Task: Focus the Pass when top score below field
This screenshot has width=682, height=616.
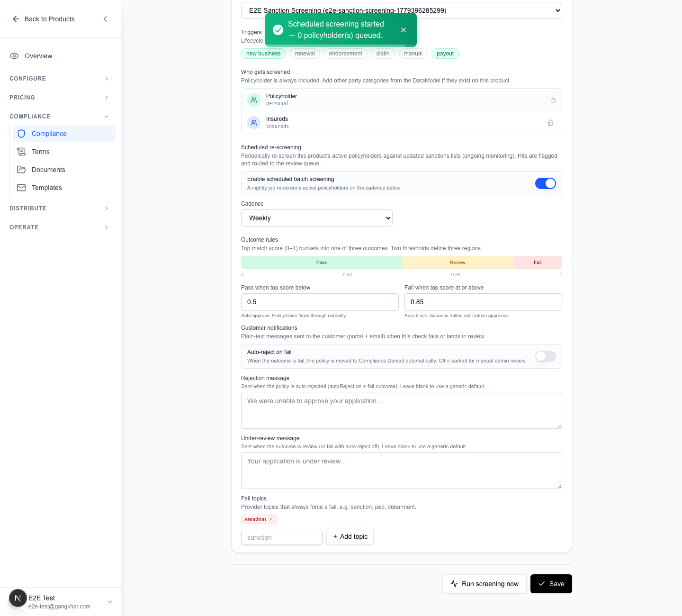Action: [320, 302]
